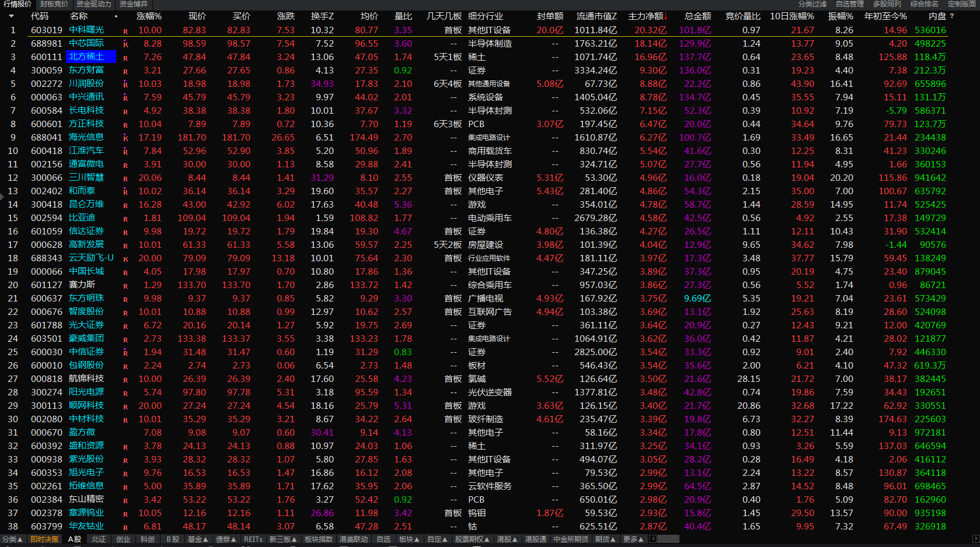Click the K marker in the 海光信息 row
This screenshot has width=980, height=547.
(125, 138)
